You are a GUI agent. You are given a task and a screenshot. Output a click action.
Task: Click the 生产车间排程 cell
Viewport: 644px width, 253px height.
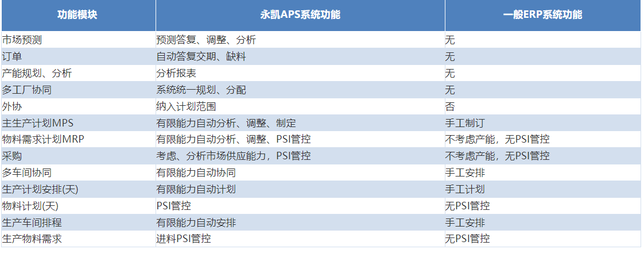(79, 223)
